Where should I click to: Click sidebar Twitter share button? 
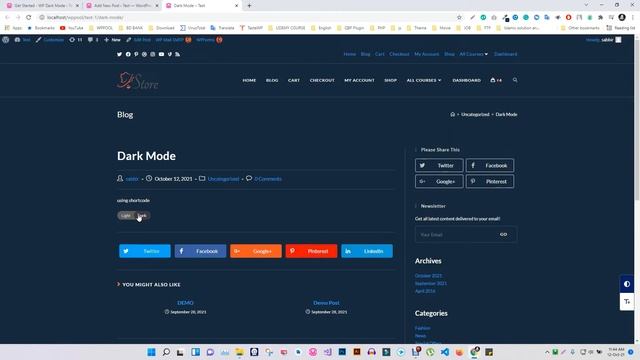[x=439, y=165]
